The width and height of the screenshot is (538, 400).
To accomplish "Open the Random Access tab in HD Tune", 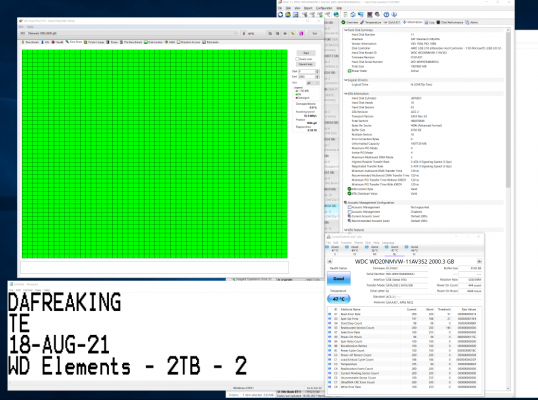I will (188, 42).
